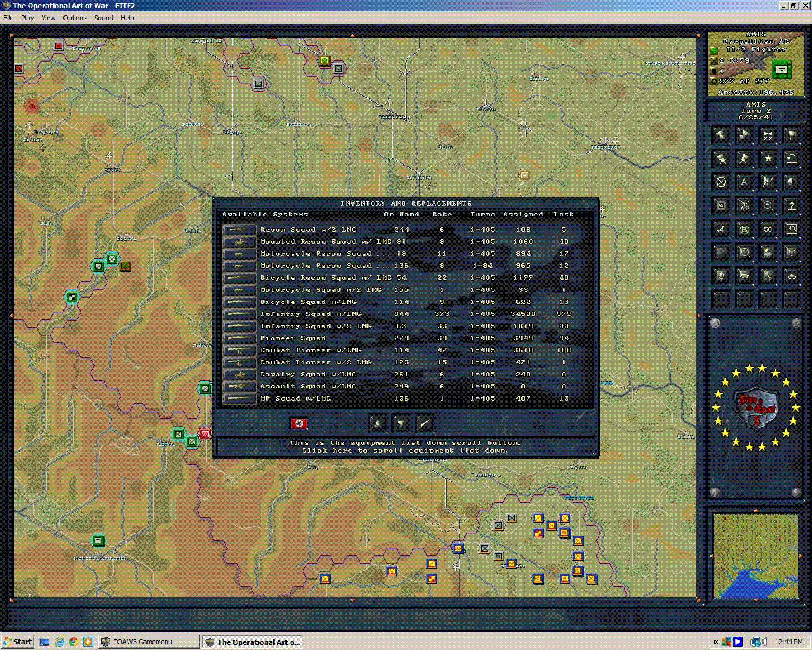Click the Infantry Squad w/LMG weapon icon
The height and width of the screenshot is (650, 812).
point(239,314)
